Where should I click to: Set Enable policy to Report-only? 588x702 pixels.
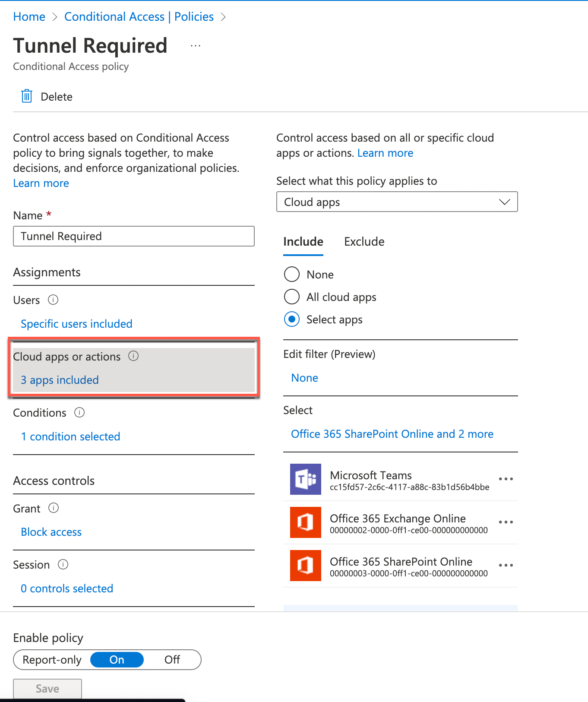(x=52, y=660)
